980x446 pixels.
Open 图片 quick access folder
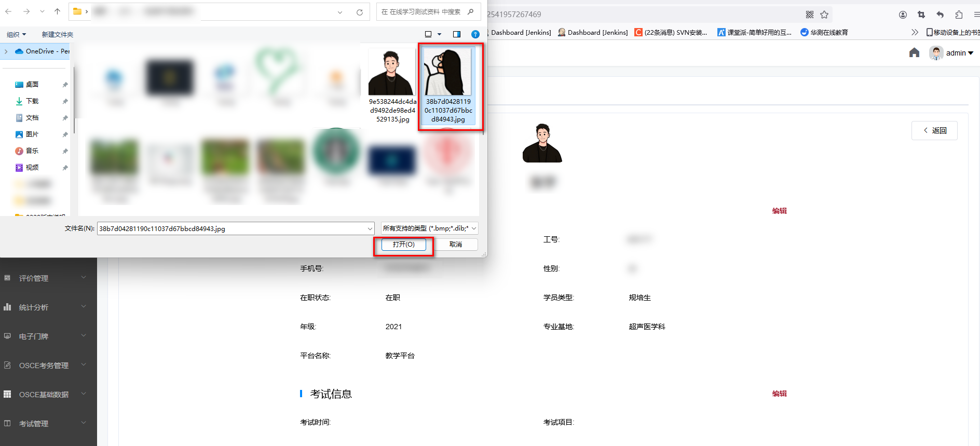point(32,134)
